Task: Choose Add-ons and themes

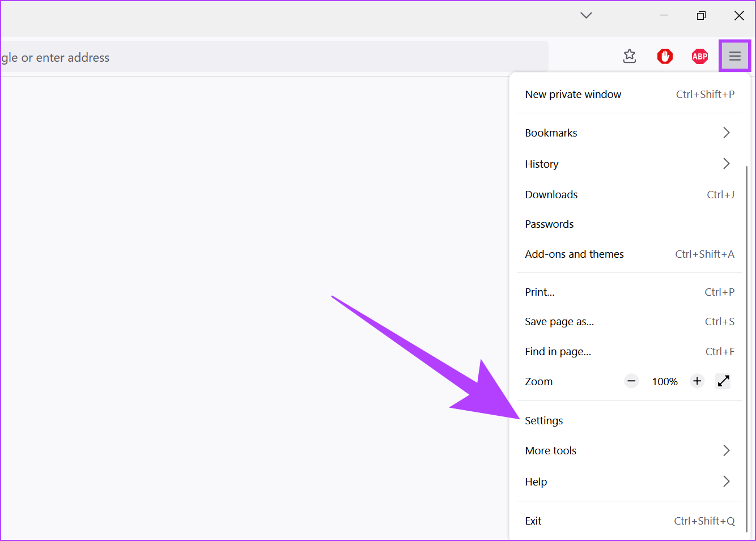Action: [574, 254]
